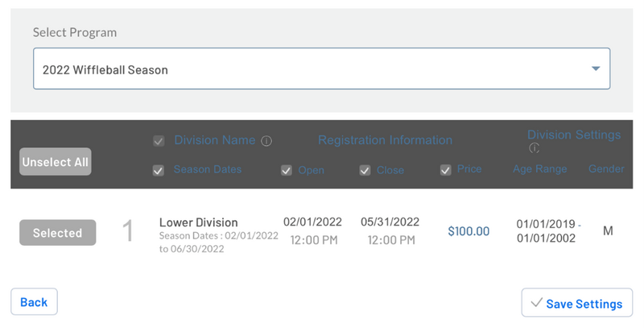Uncheck the Season Dates checkbox
Image resolution: width=644 pixels, height=328 pixels.
pos(159,170)
